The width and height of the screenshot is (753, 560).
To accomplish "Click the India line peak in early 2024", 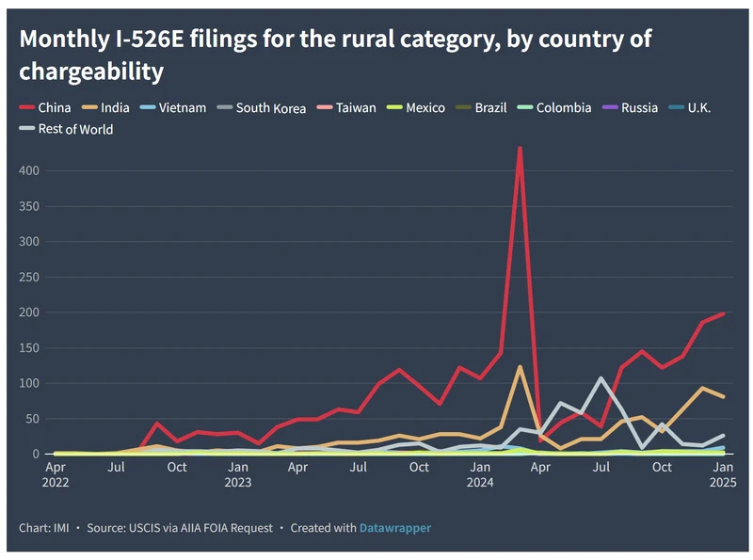I will (520, 367).
